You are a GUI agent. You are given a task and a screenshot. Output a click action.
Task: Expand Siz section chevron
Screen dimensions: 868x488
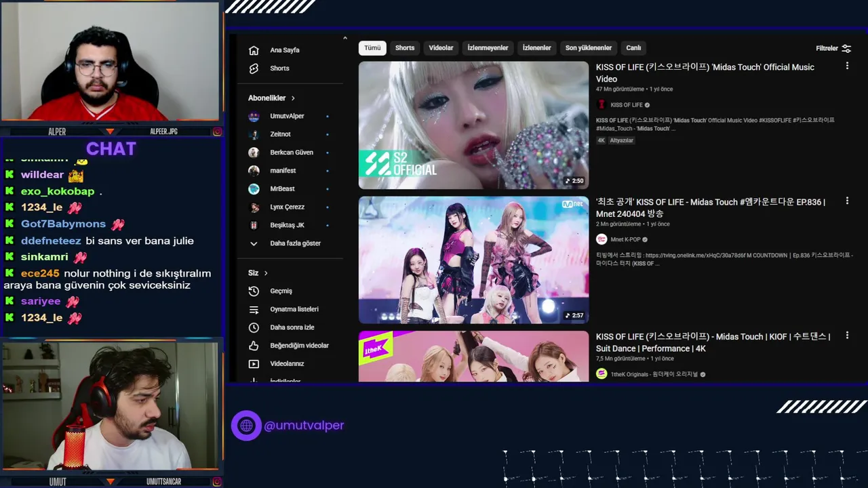click(266, 273)
